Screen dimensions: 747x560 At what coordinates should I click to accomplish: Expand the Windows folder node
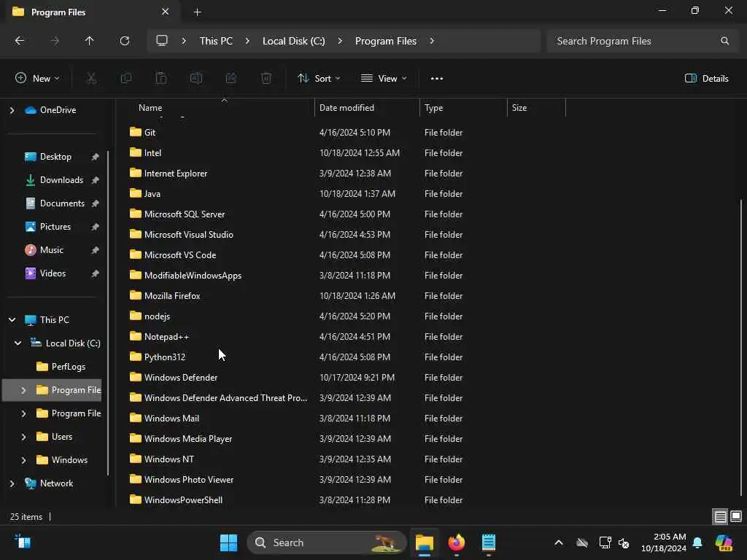click(x=23, y=460)
